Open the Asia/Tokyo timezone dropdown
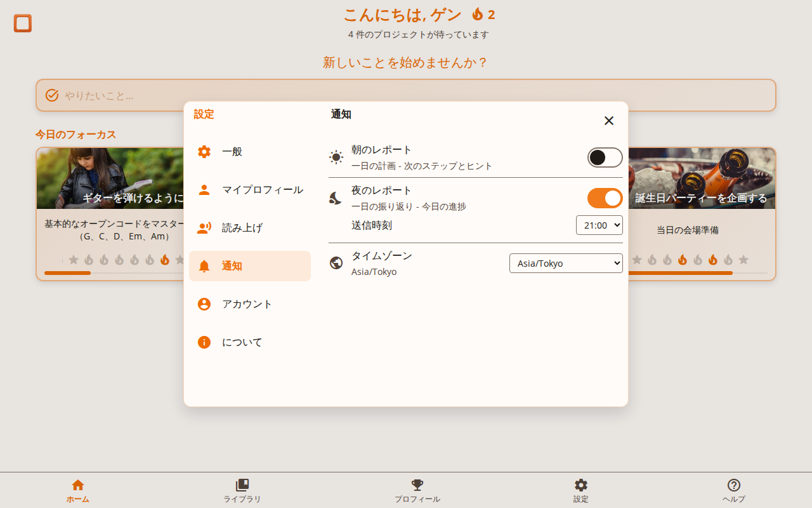Image resolution: width=812 pixels, height=508 pixels. [x=566, y=263]
